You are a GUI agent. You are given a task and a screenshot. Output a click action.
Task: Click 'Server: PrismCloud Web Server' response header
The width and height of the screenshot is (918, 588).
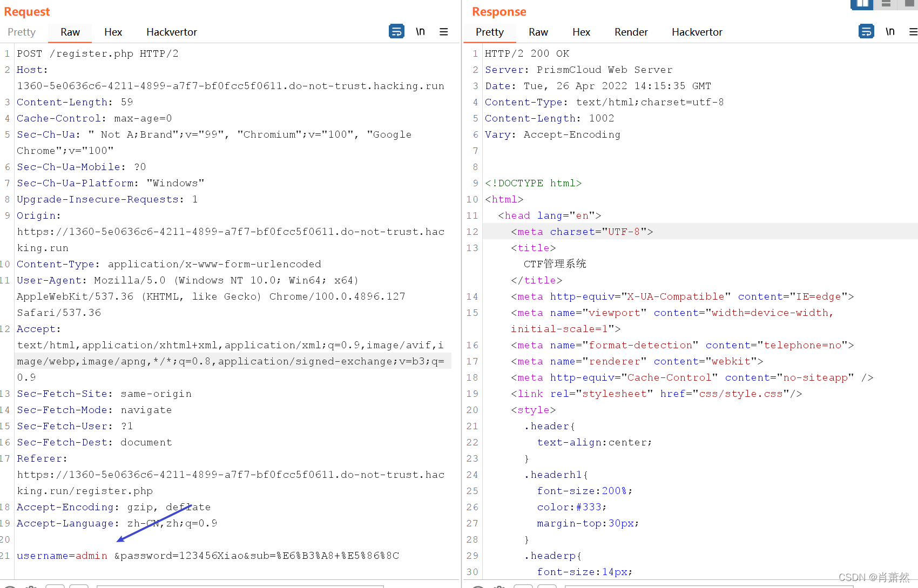(x=579, y=70)
